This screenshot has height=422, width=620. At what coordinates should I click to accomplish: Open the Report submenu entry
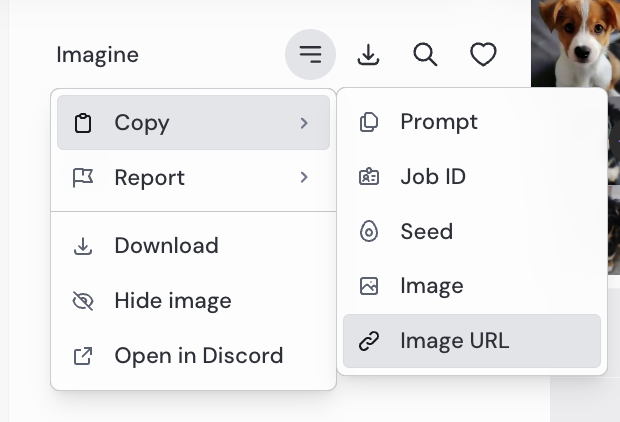click(193, 177)
